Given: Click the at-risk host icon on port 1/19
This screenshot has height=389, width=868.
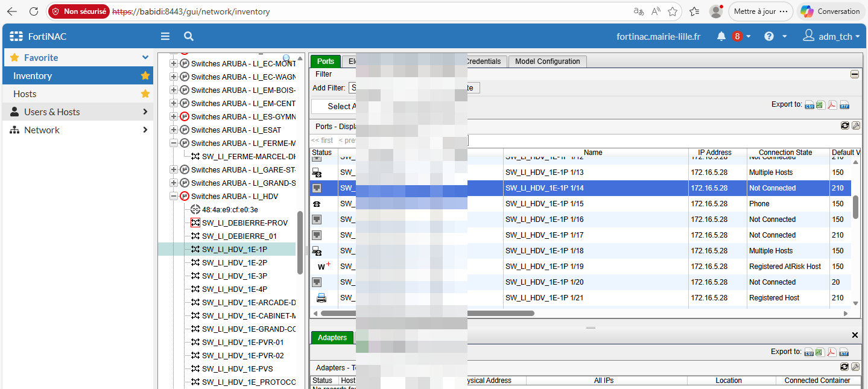Looking at the screenshot, I should point(324,266).
